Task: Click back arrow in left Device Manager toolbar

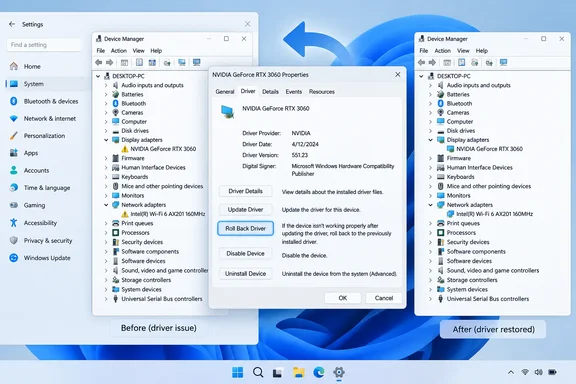Action: pyautogui.click(x=98, y=62)
